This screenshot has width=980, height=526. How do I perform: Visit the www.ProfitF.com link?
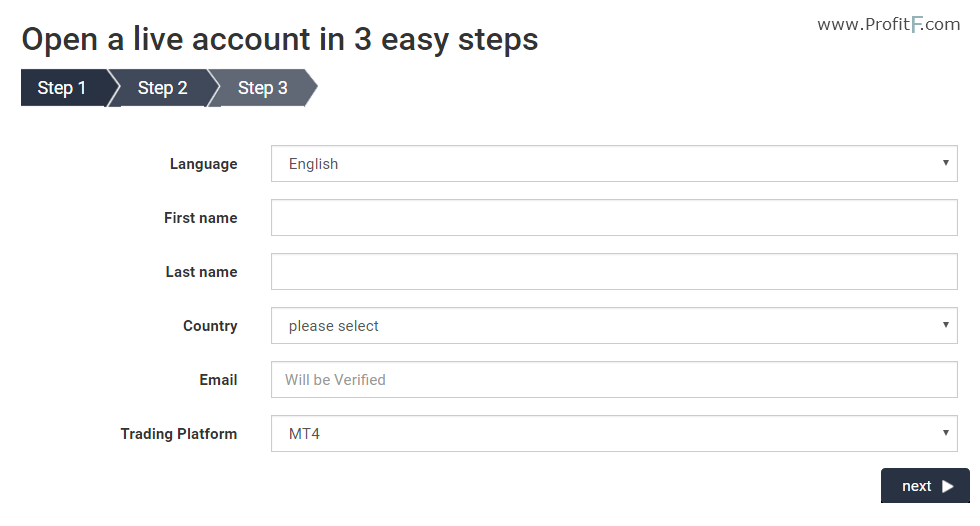[888, 24]
